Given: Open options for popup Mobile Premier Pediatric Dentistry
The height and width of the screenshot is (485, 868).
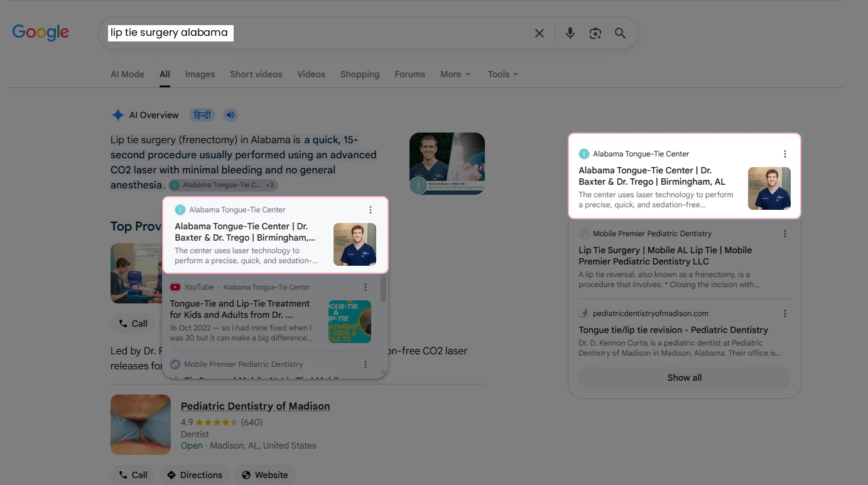Looking at the screenshot, I should coord(366,364).
